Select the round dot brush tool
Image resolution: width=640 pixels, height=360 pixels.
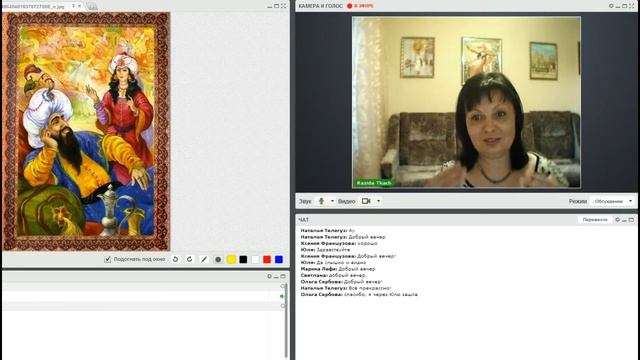(x=218, y=259)
